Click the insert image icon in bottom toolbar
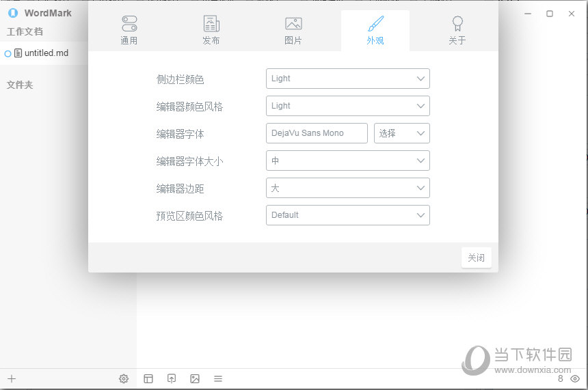 point(195,379)
